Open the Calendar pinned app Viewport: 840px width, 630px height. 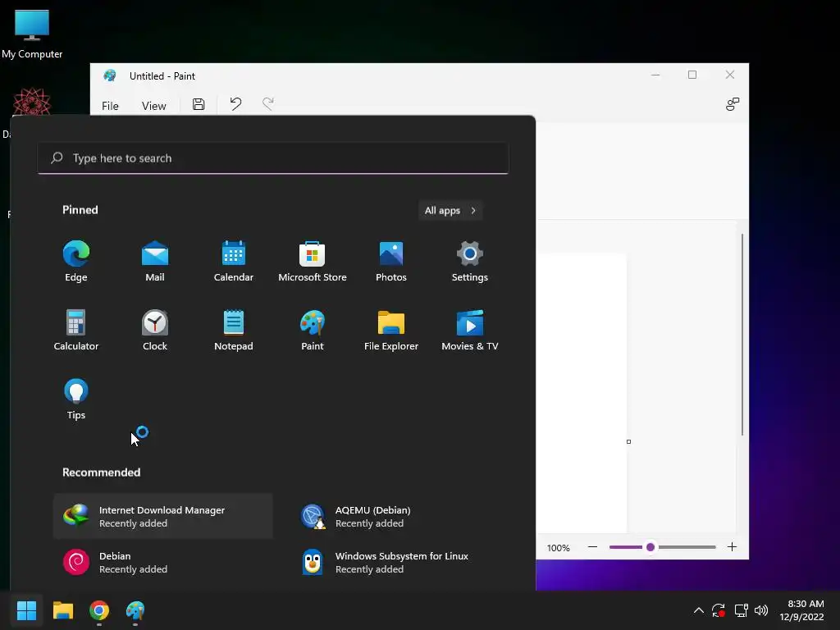pos(234,262)
